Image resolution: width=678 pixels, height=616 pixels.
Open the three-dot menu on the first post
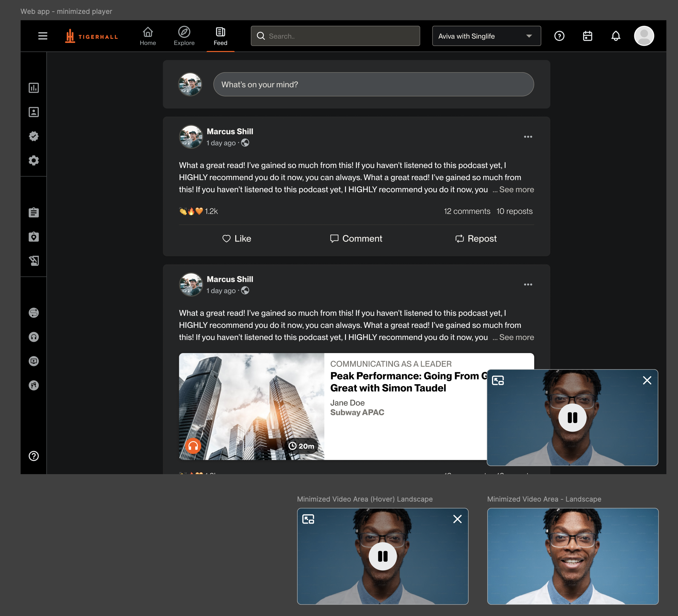pos(528,137)
